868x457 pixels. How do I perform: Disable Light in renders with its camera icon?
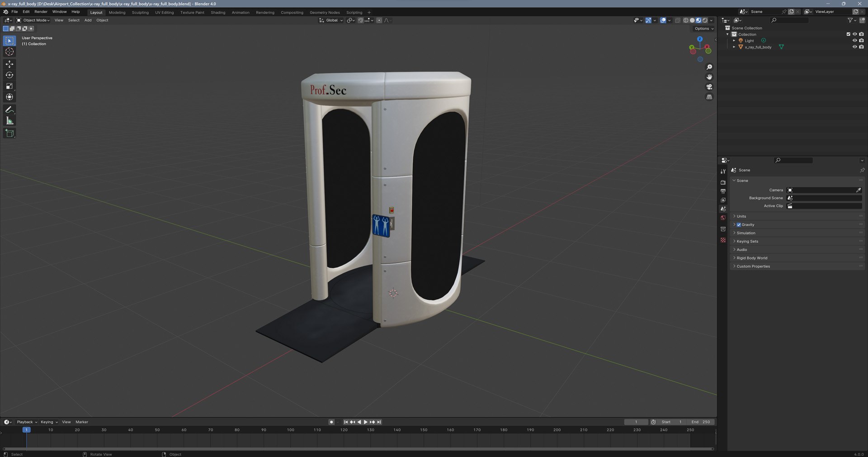[x=861, y=41]
